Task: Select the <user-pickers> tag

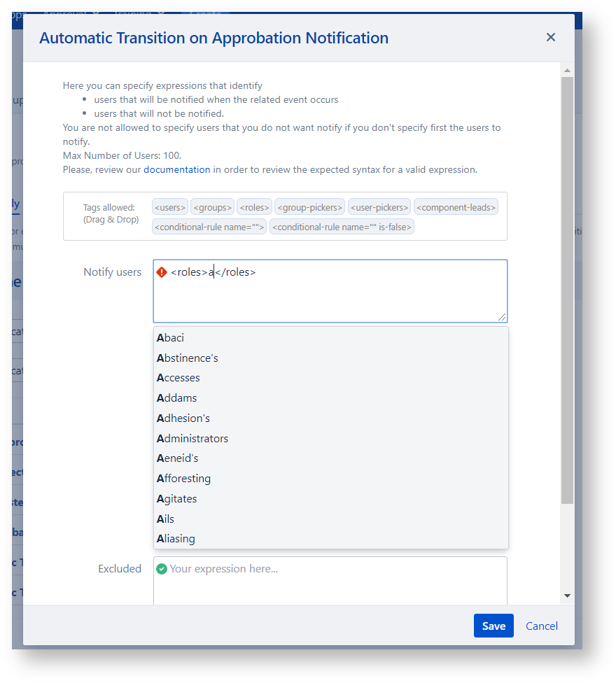Action: [x=379, y=207]
